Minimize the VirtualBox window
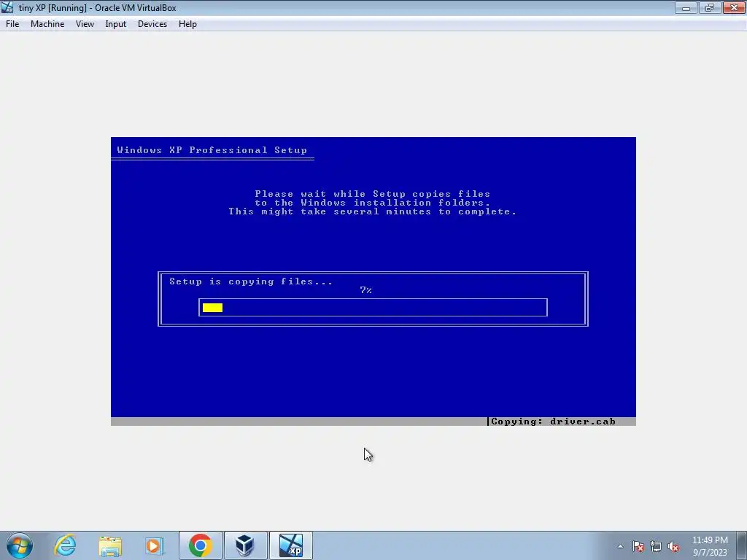This screenshot has width=747, height=560. point(686,7)
